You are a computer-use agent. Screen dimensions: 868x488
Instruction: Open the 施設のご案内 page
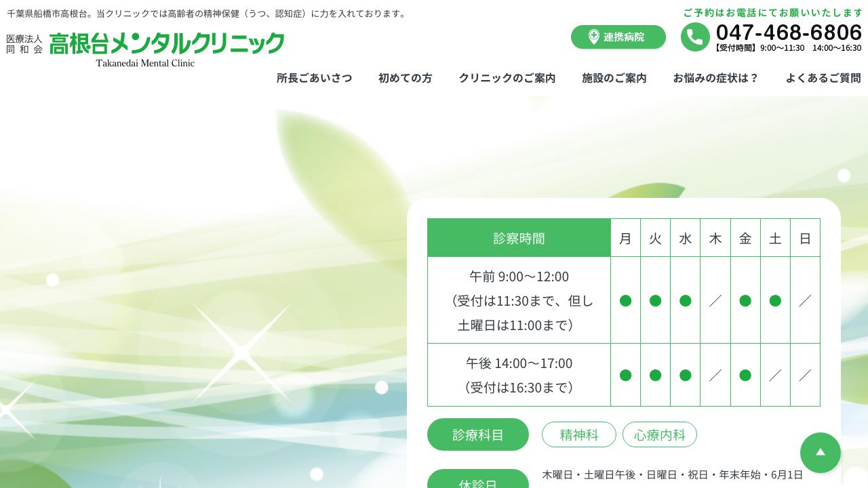pyautogui.click(x=614, y=78)
